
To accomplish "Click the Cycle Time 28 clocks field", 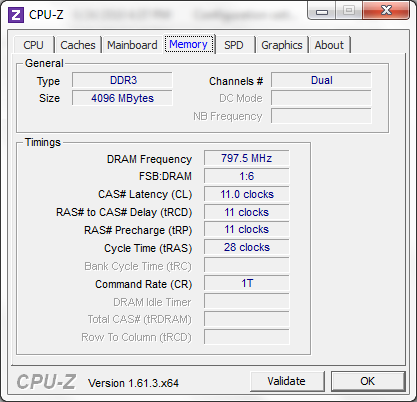I will (x=247, y=247).
